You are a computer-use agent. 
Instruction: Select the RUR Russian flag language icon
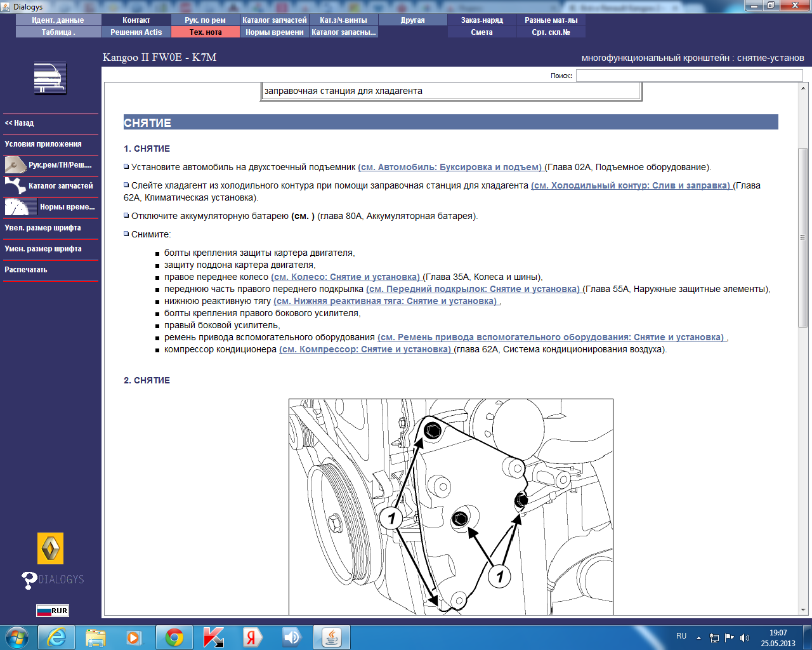pos(53,611)
